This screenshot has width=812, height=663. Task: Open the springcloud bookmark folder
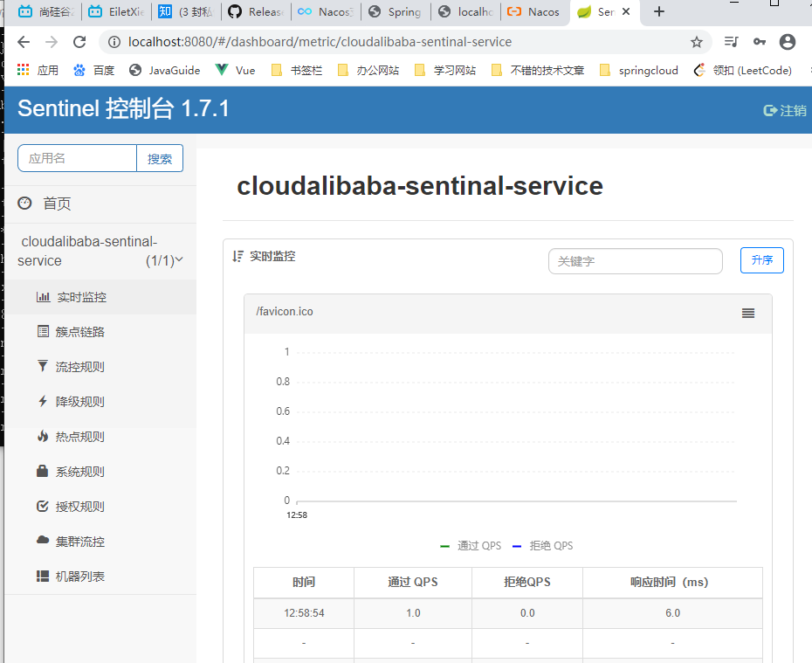click(638, 70)
